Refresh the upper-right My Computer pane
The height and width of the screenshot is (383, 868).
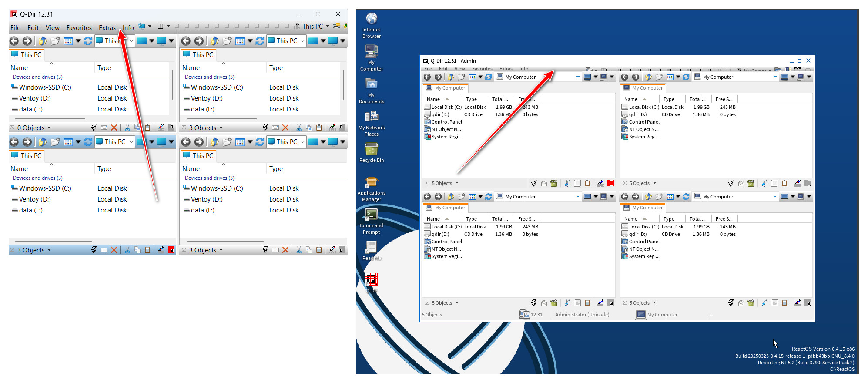tap(686, 77)
